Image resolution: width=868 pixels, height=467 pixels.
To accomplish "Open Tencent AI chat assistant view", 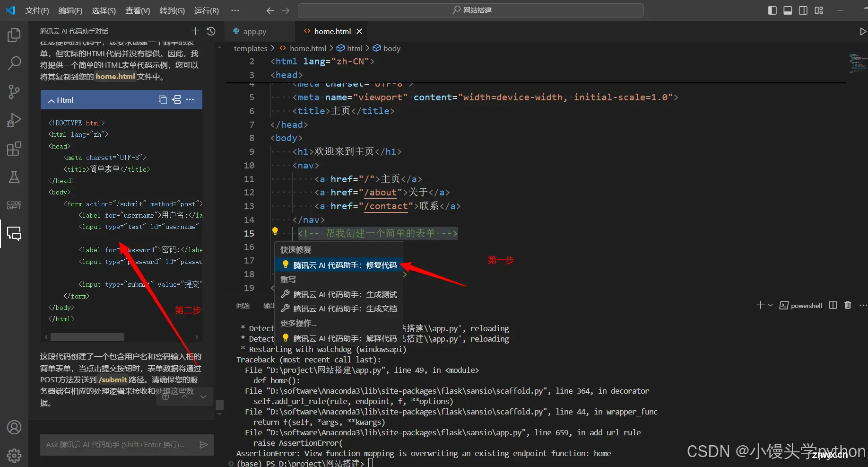I will pos(14,233).
